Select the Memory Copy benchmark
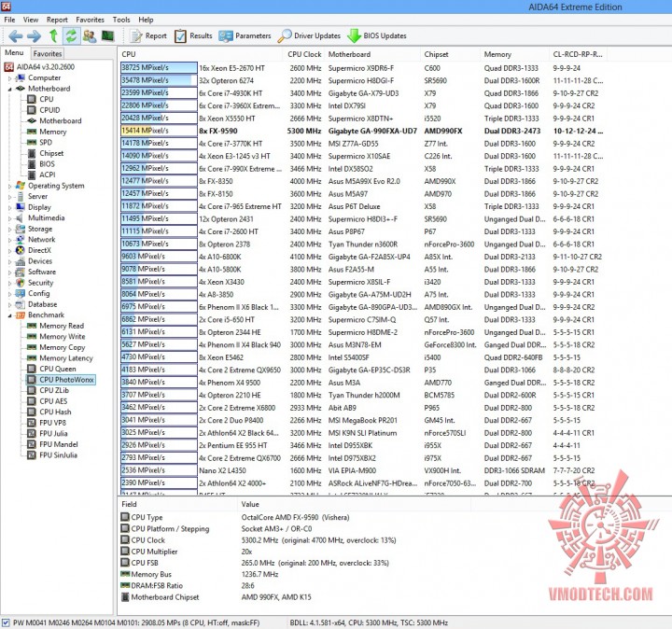The width and height of the screenshot is (672, 629). pyautogui.click(x=56, y=347)
